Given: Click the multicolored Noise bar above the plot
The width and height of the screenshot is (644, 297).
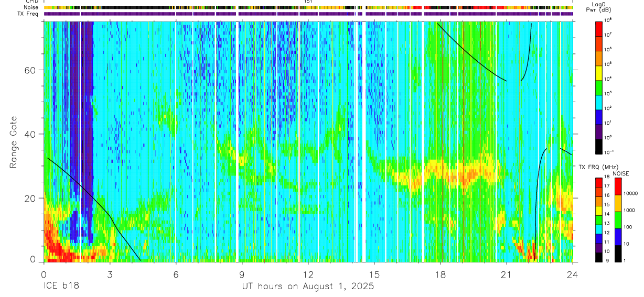Looking at the screenshot, I should coord(308,8).
